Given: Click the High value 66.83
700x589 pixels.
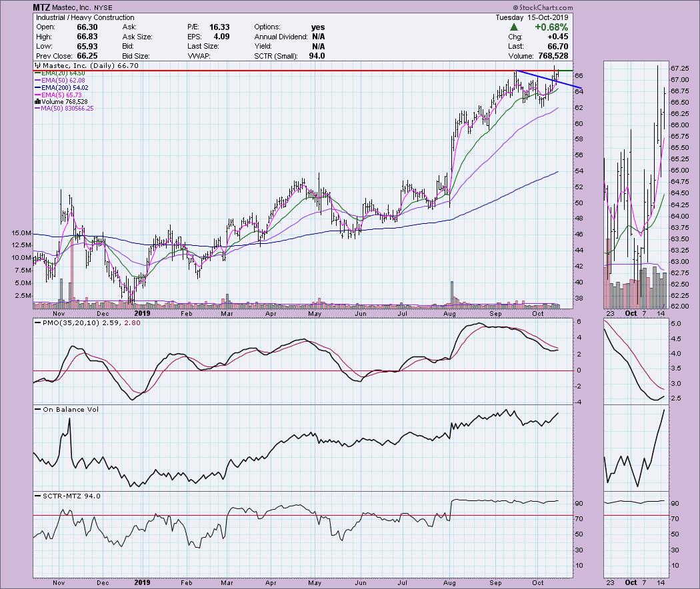Looking at the screenshot, I should [87, 37].
